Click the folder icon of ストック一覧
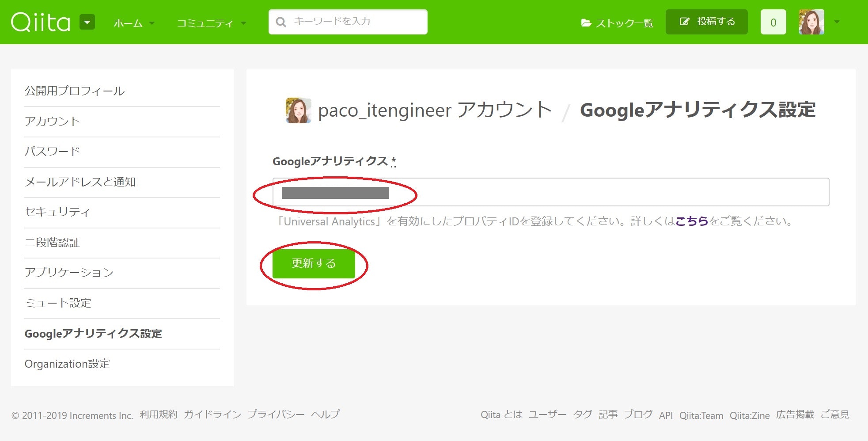The image size is (868, 441). (586, 23)
